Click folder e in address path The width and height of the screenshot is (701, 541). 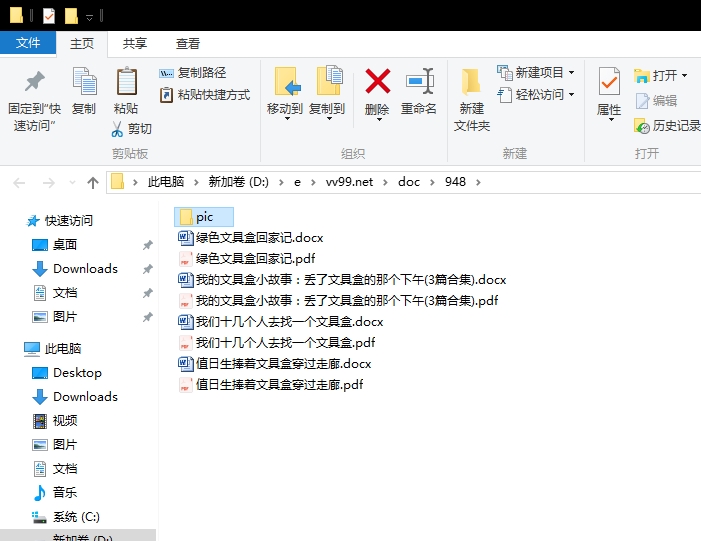[x=297, y=182]
